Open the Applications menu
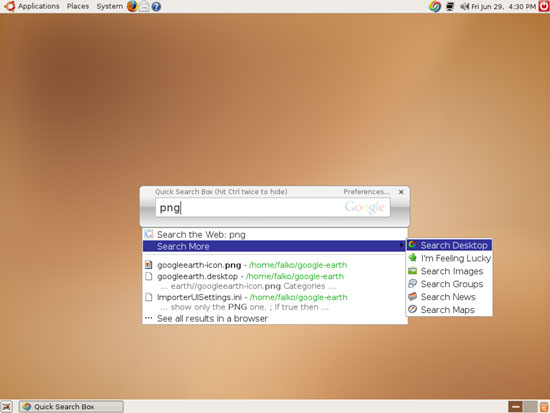 coord(39,6)
